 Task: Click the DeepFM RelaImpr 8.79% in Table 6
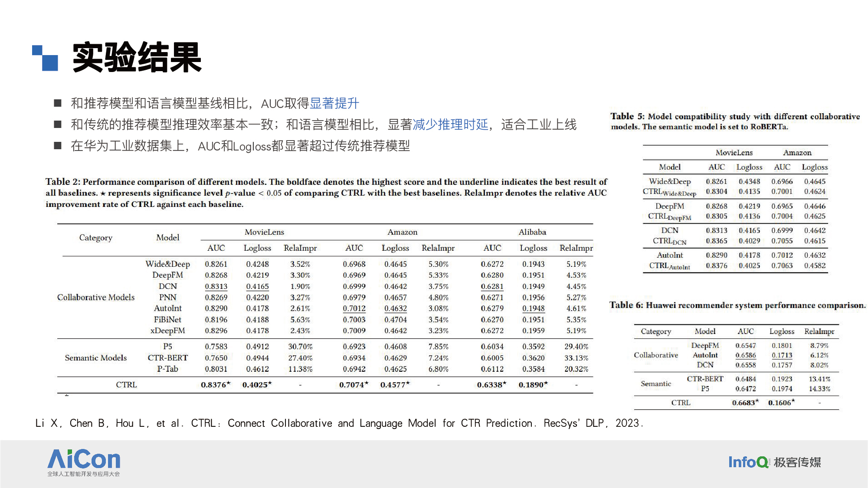click(819, 346)
